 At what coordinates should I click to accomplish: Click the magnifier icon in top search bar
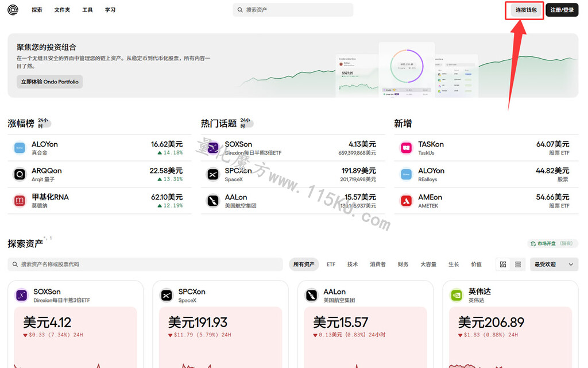(x=240, y=10)
